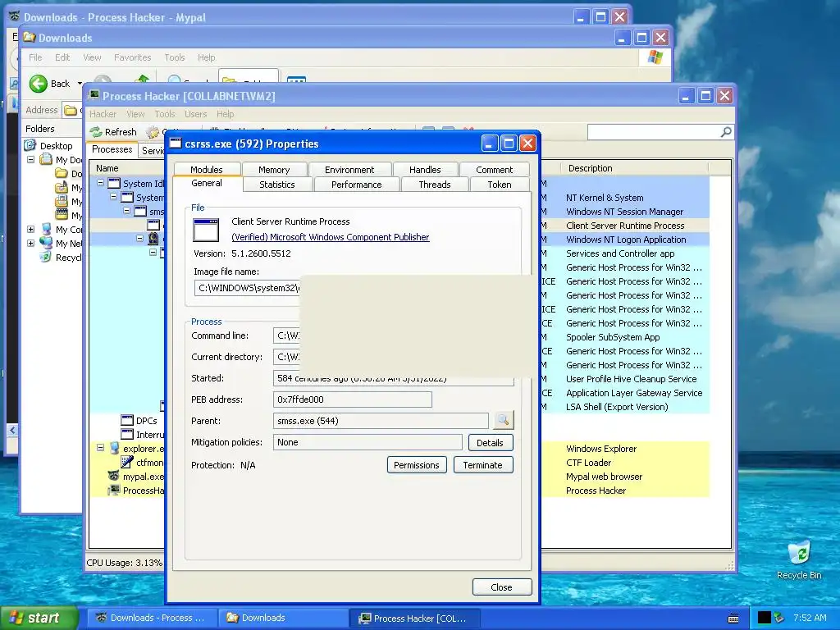Screen dimensions: 840x630
Task: Collapse the winlogon tree node
Action: click(139, 238)
